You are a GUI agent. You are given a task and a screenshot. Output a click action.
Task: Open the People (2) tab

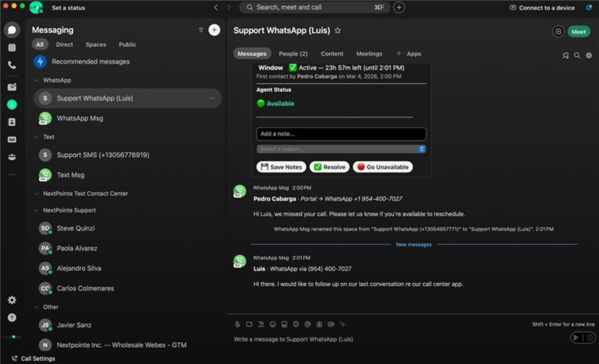click(x=293, y=54)
